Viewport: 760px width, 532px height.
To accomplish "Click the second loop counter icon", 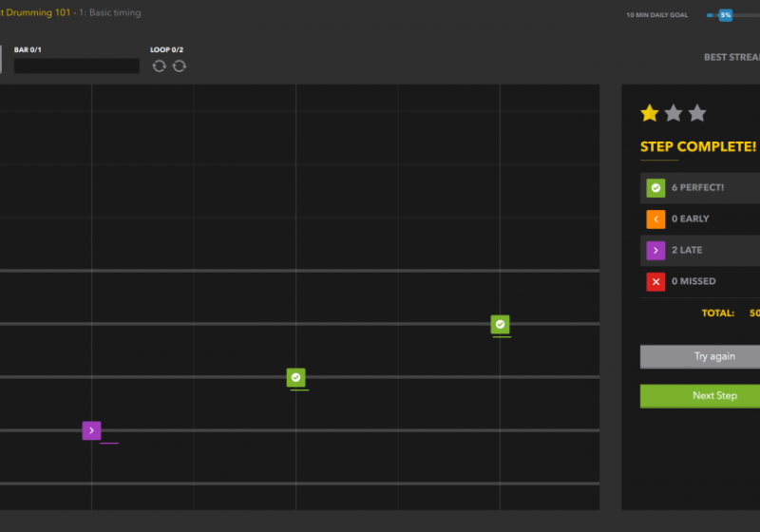I will [180, 66].
